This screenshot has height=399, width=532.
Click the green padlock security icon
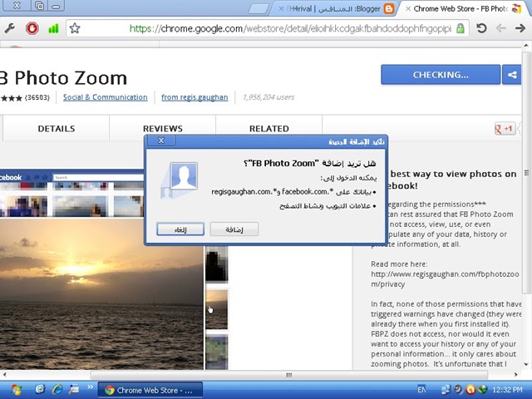460,28
